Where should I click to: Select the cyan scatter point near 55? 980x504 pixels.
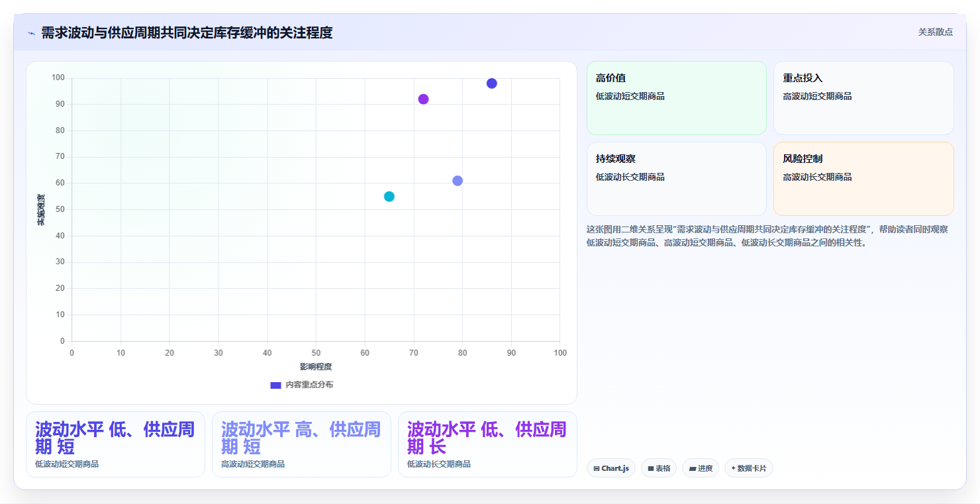(x=389, y=197)
